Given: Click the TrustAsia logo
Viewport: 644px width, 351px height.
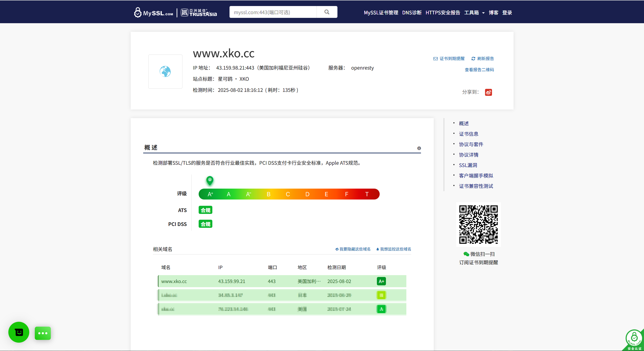Looking at the screenshot, I should (199, 13).
